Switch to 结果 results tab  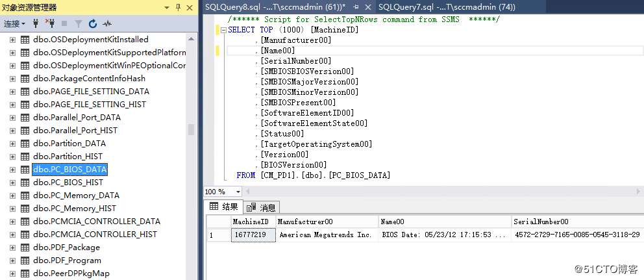point(223,207)
